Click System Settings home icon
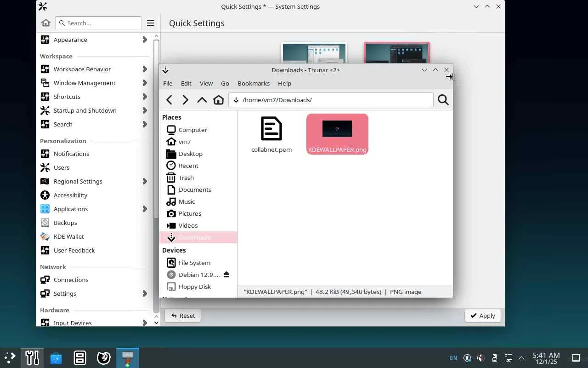This screenshot has width=588, height=368. click(x=46, y=23)
